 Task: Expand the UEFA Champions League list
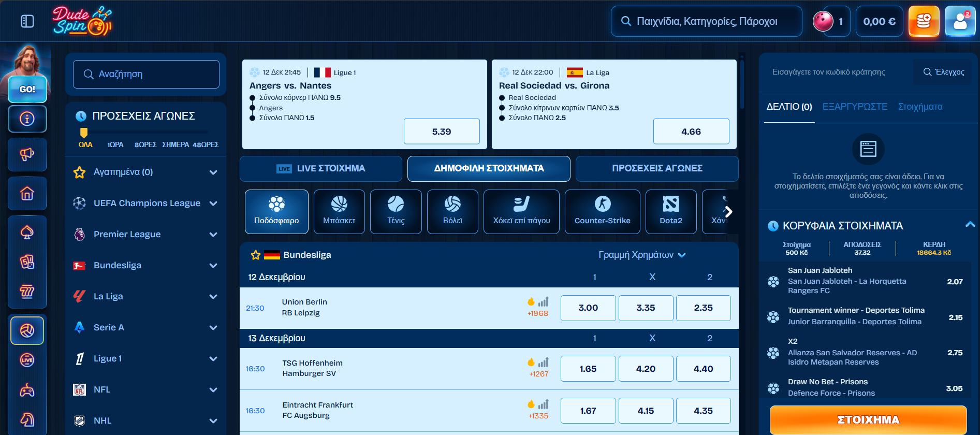point(213,204)
